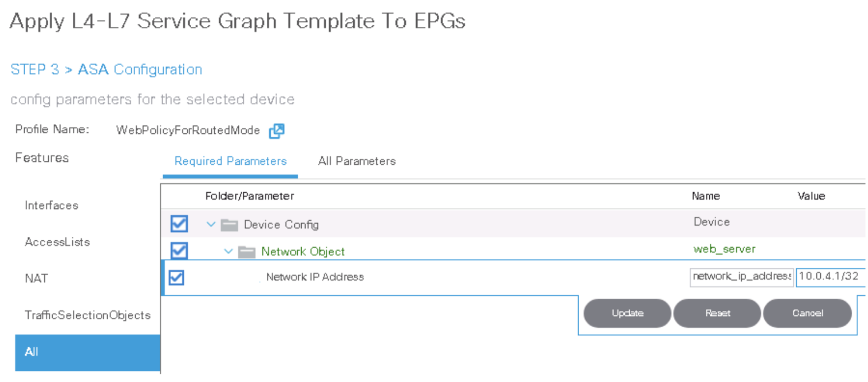
Task: Select TrafficSelectionObjects feature
Action: pyautogui.click(x=87, y=315)
